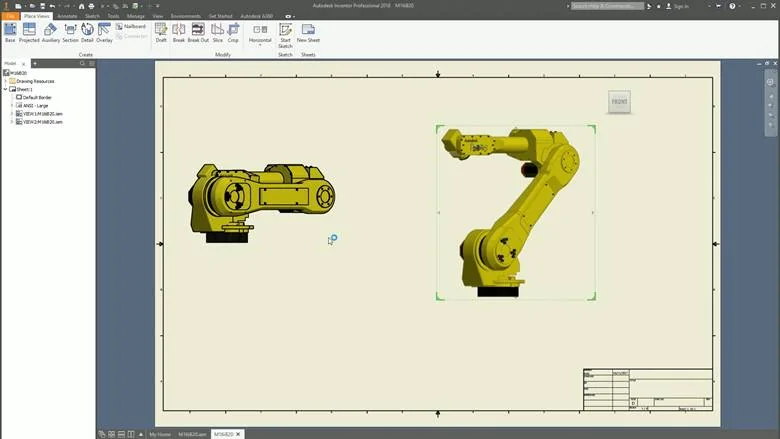Click the Help question mark icon

(732, 6)
